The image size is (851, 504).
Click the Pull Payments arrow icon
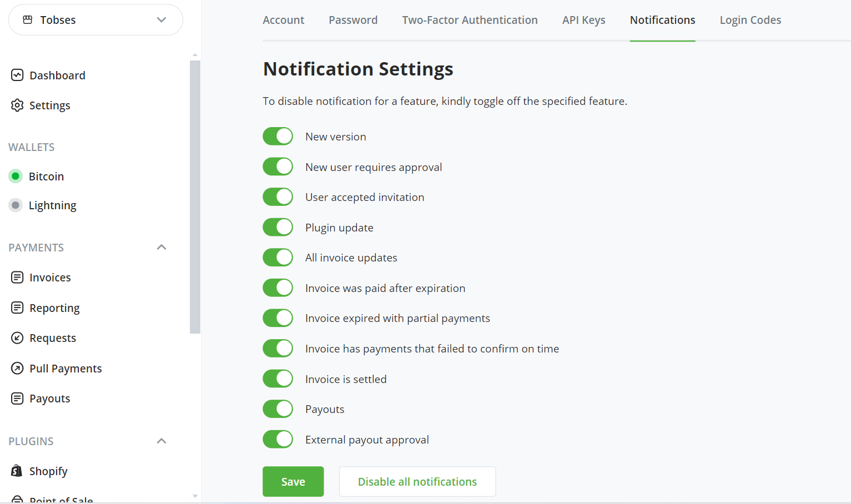[17, 368]
